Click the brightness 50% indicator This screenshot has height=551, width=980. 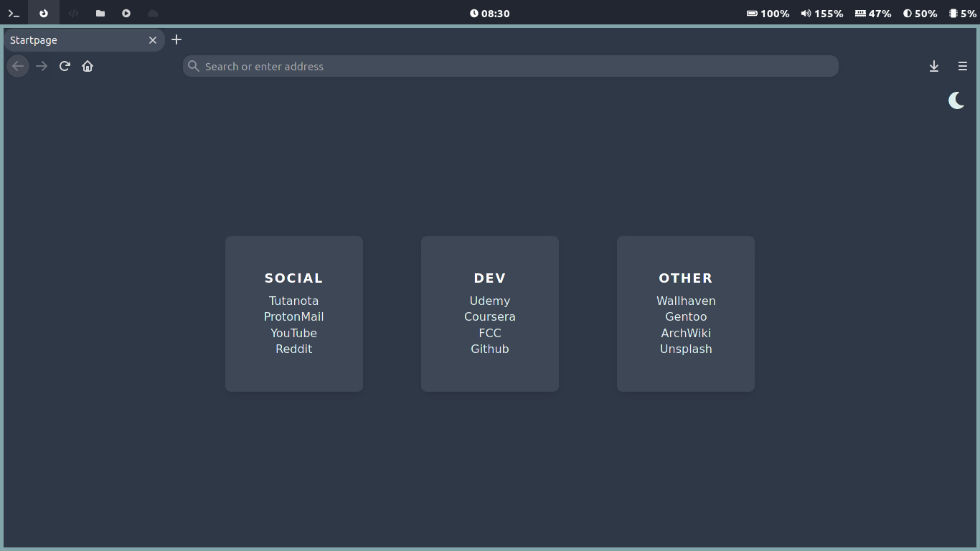point(920,14)
